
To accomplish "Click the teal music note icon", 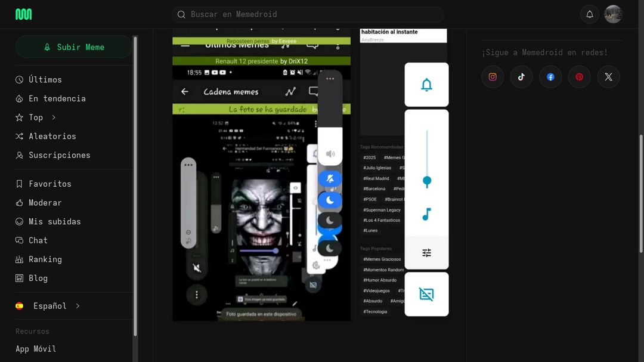I will point(427,214).
